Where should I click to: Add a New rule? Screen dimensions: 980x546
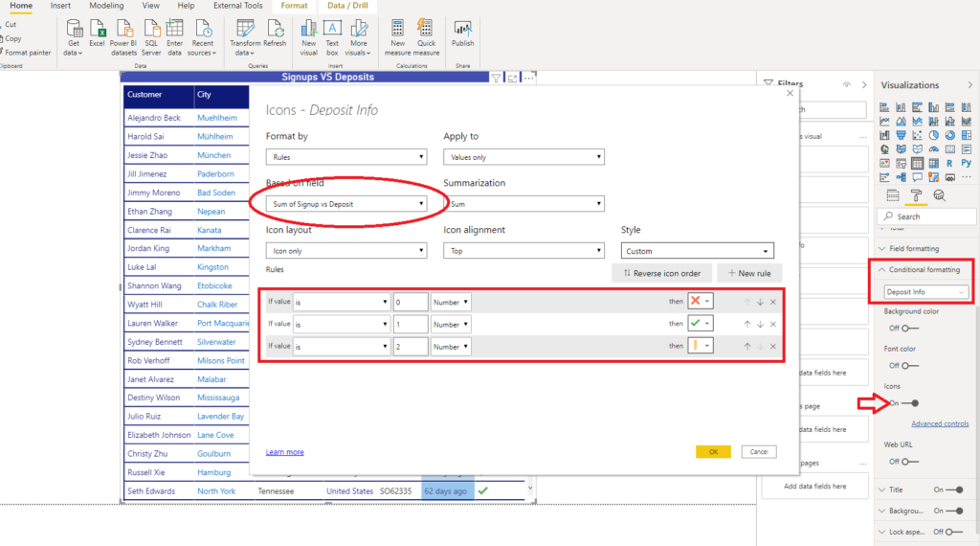pyautogui.click(x=749, y=273)
